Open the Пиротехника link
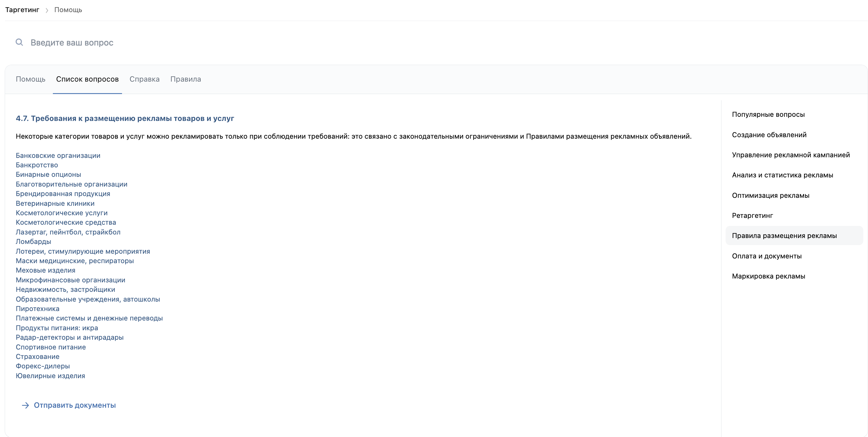This screenshot has width=868, height=437. coord(38,308)
